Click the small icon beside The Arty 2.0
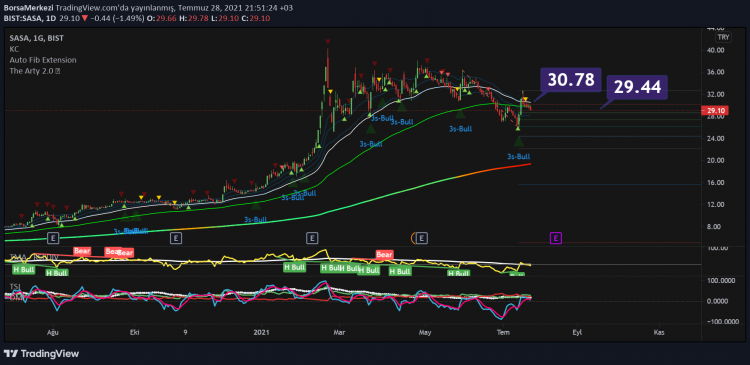Screen dimensions: 750x365 click(58, 71)
